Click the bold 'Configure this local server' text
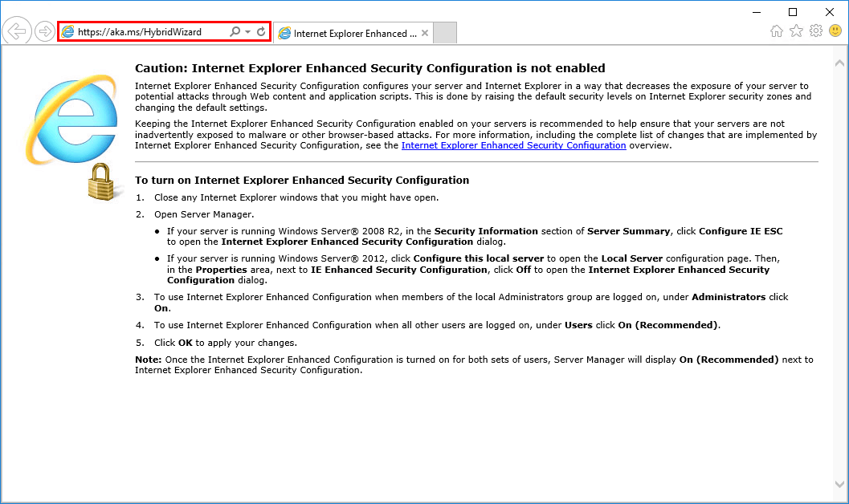The width and height of the screenshot is (849, 504). pos(479,258)
